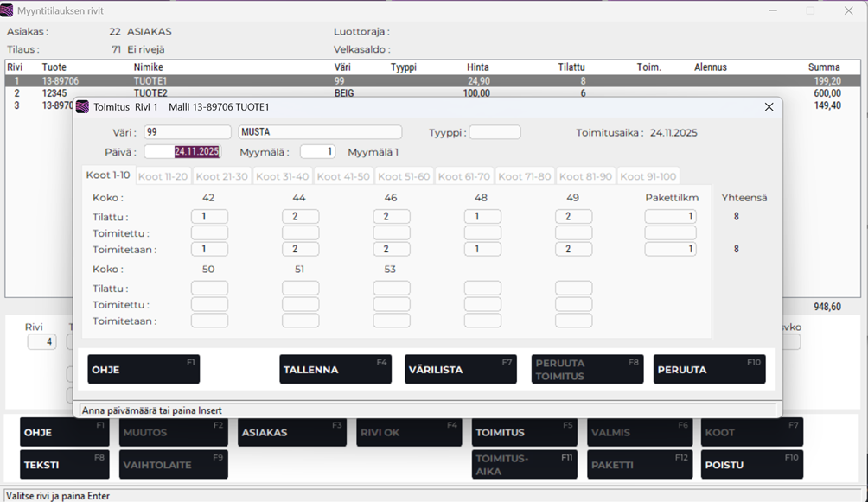Image resolution: width=868 pixels, height=502 pixels.
Task: Click Toimitettu field under size 48
Action: 482,233
